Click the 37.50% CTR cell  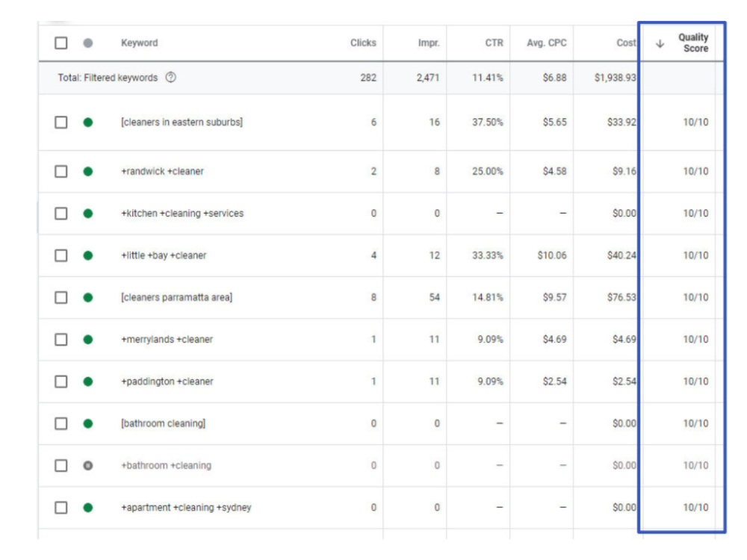point(487,122)
